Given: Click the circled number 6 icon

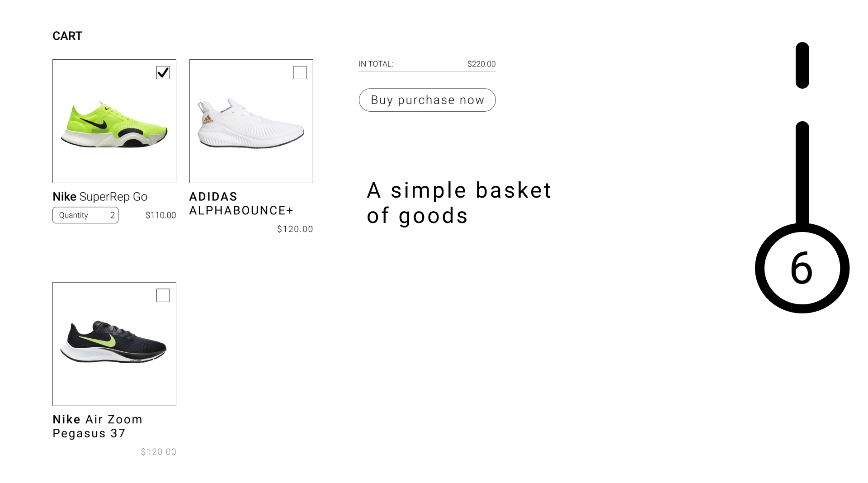Looking at the screenshot, I should (802, 268).
